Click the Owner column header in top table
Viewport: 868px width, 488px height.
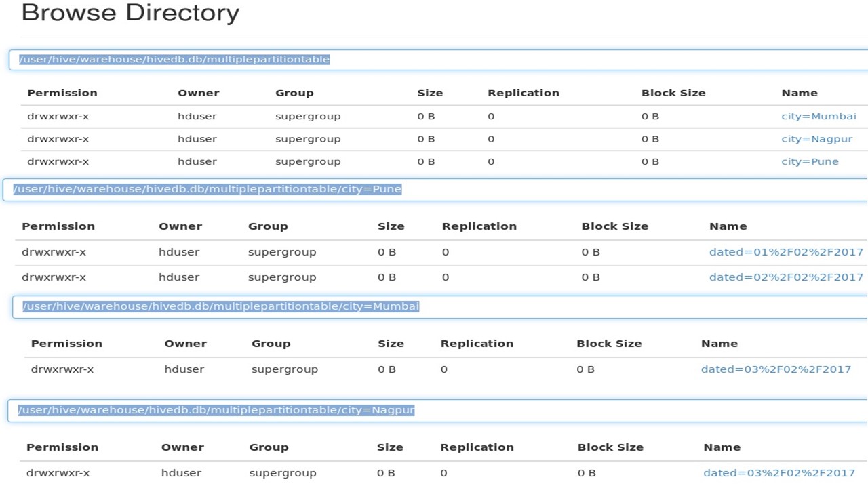pyautogui.click(x=197, y=93)
